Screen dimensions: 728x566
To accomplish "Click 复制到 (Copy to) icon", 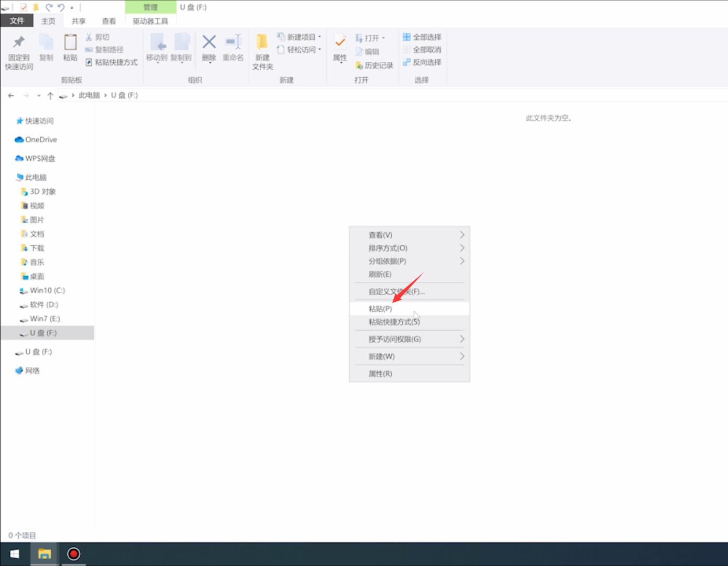I will pyautogui.click(x=181, y=42).
